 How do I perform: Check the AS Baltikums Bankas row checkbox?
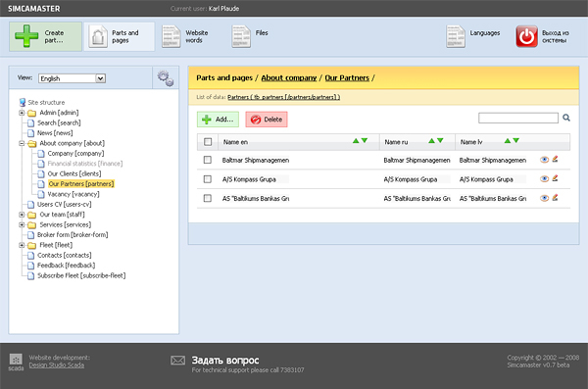(208, 198)
